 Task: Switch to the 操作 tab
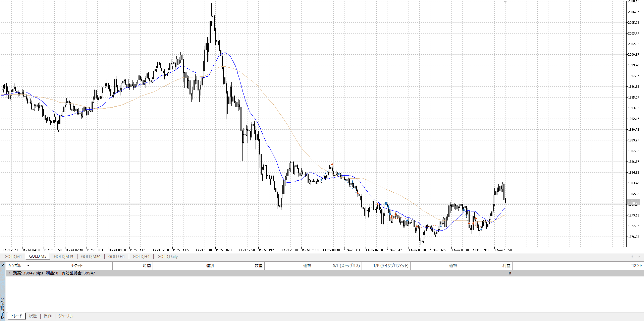point(48,316)
